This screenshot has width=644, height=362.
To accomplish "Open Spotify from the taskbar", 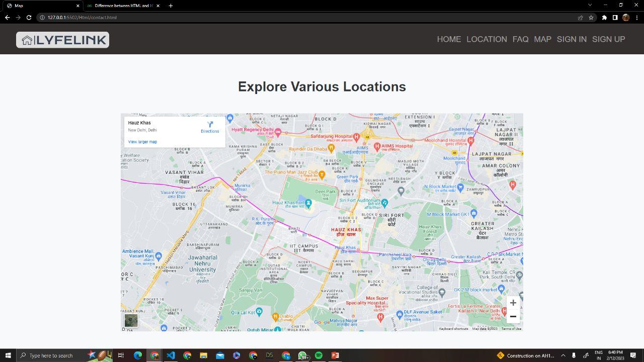I will (318, 355).
